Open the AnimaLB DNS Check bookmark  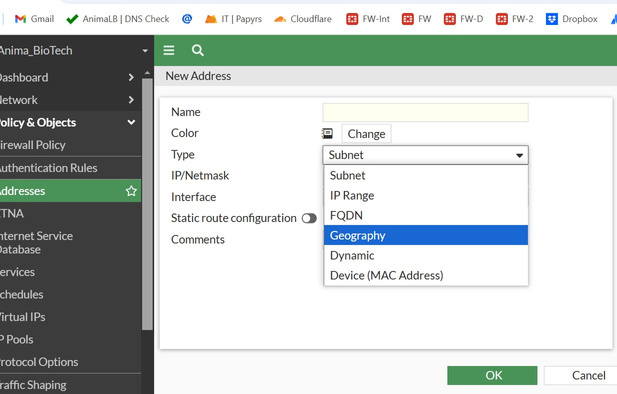click(118, 18)
